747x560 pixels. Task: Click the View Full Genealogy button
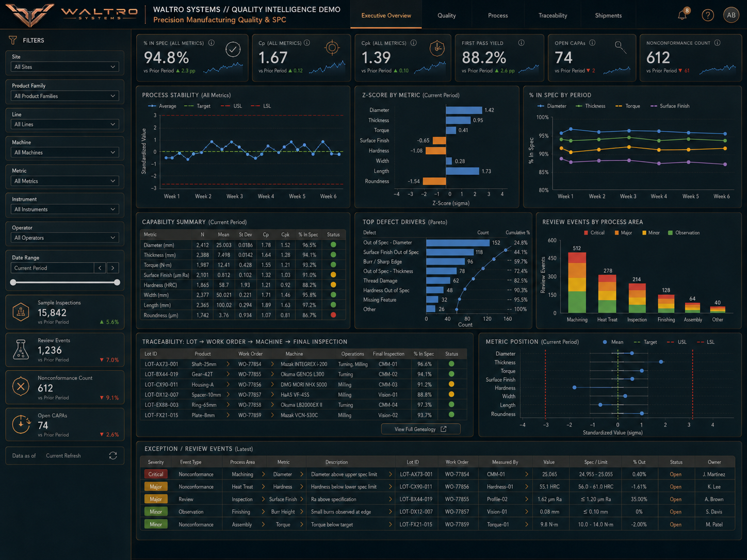(420, 429)
